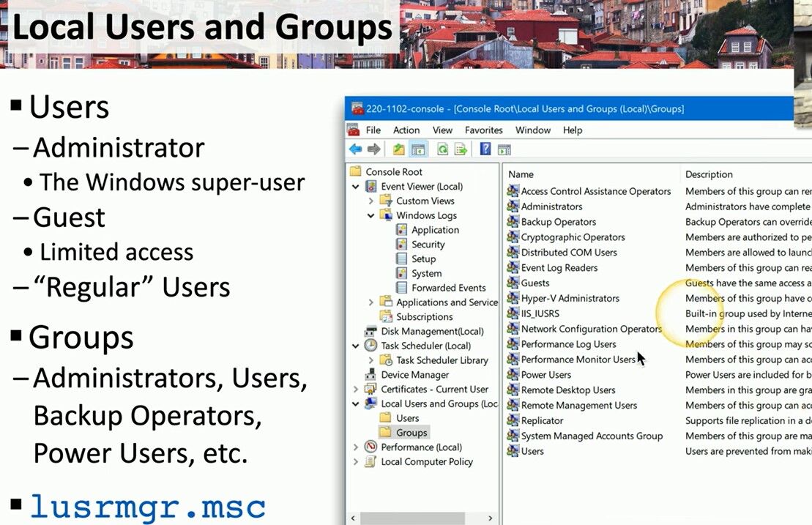Click the Refresh toolbar icon

pos(442,149)
